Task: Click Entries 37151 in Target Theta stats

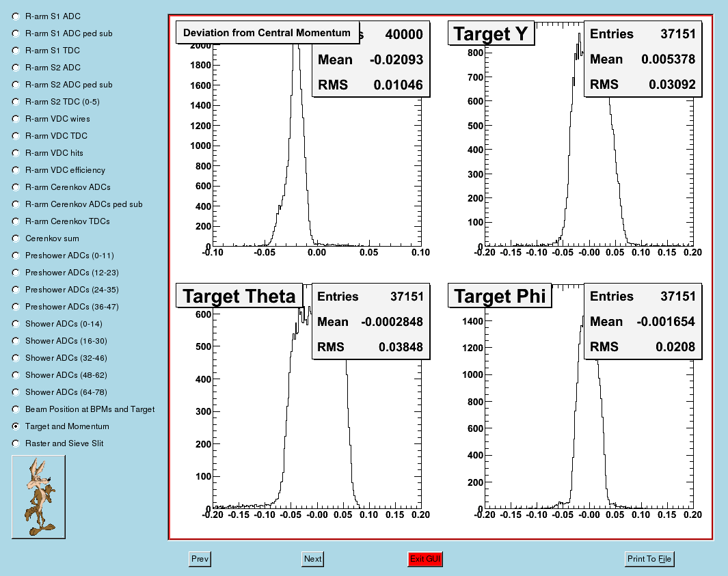Action: click(x=370, y=297)
